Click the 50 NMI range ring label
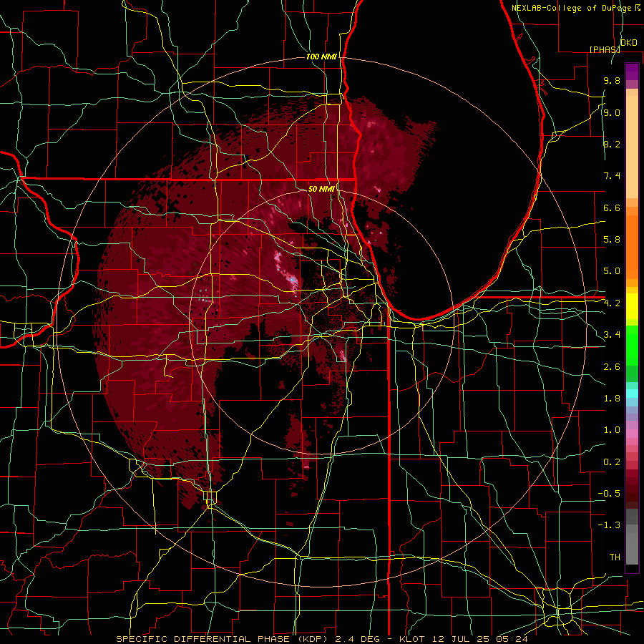The height and width of the screenshot is (644, 644). 321,189
